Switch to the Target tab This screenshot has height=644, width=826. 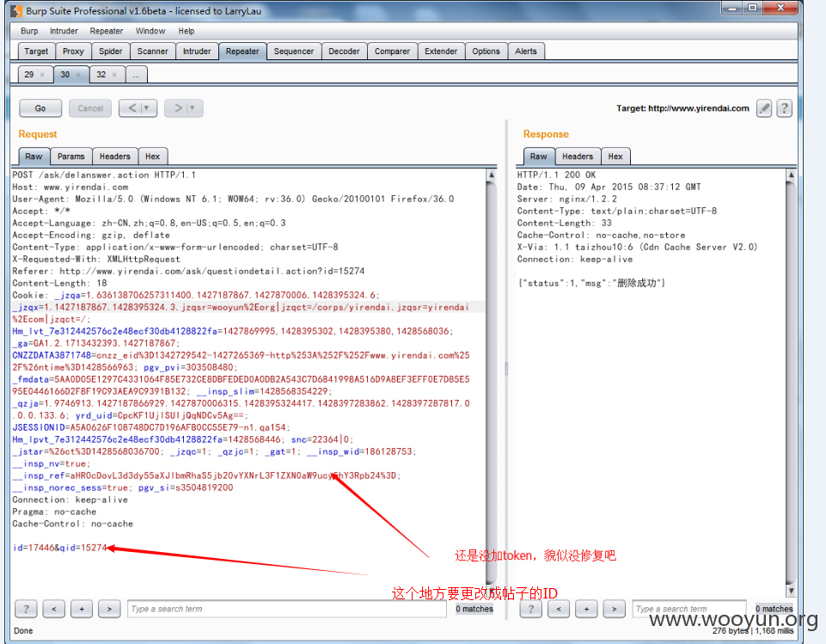pyautogui.click(x=36, y=51)
